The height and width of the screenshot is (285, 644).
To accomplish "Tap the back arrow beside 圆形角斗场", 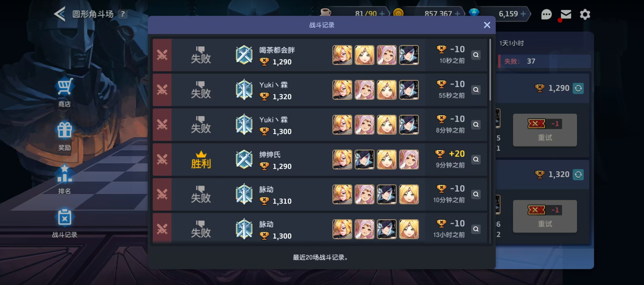I will click(60, 14).
